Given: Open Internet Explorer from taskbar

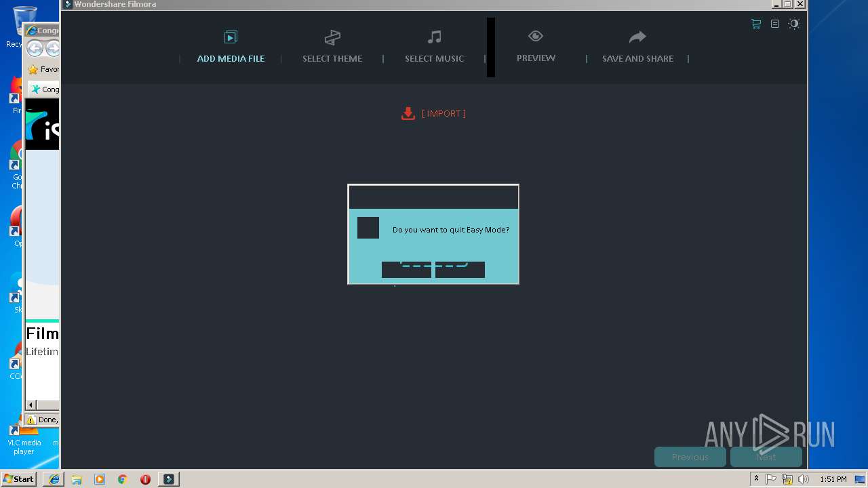Looking at the screenshot, I should [x=54, y=479].
